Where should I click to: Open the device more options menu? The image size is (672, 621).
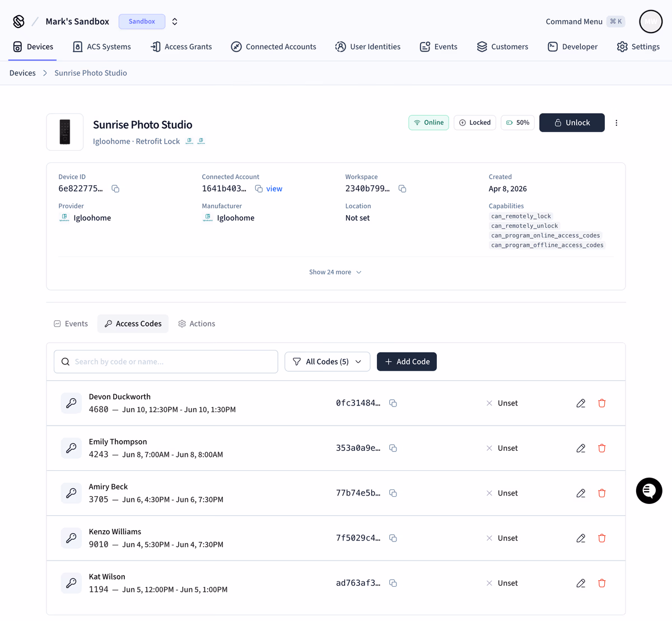point(617,123)
